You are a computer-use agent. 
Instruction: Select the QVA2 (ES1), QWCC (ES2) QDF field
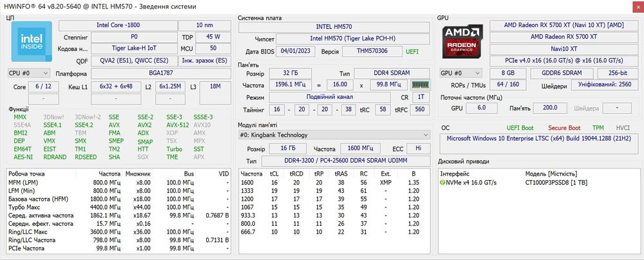click(134, 61)
